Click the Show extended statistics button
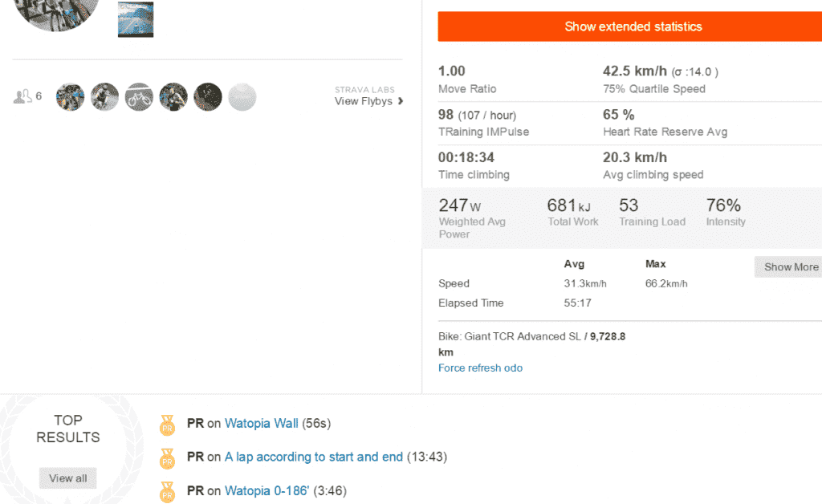822x504 pixels. [x=630, y=26]
